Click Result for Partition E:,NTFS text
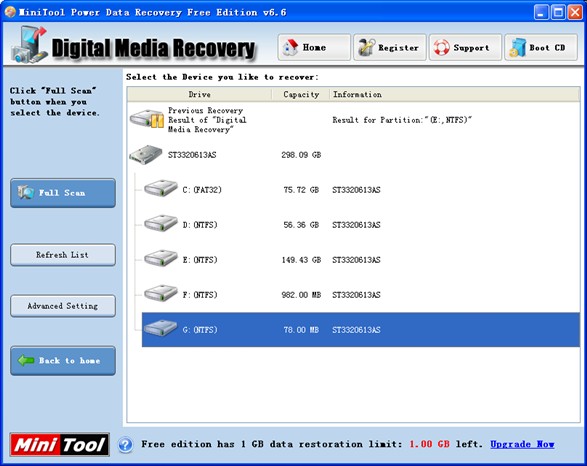The width and height of the screenshot is (587, 466). point(402,120)
